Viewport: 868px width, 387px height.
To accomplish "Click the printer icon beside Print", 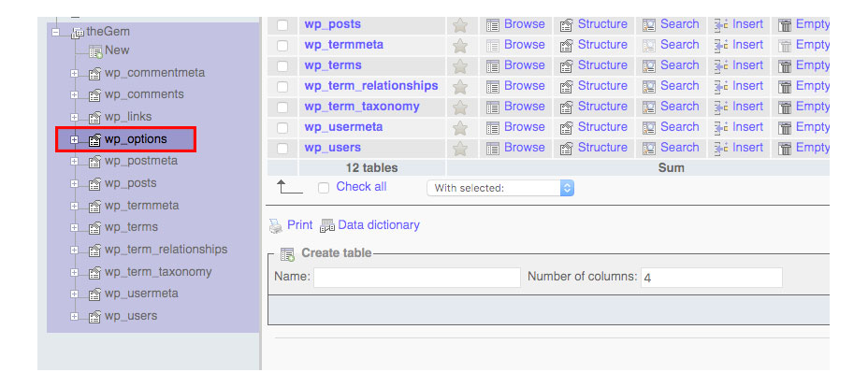I will [276, 225].
